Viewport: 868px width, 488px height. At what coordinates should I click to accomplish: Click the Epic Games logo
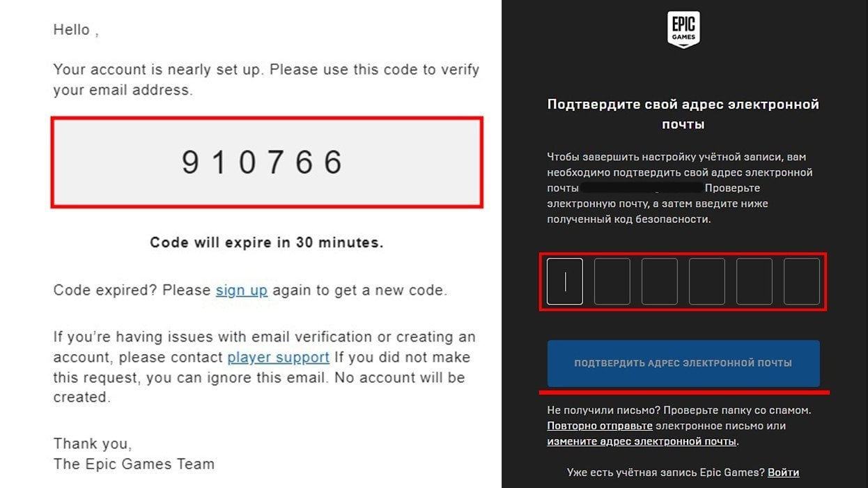[x=683, y=30]
